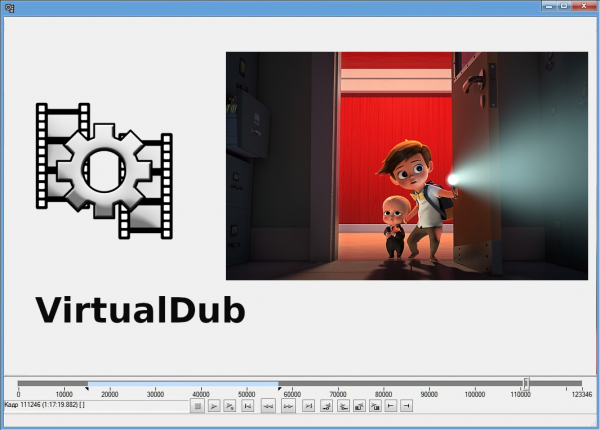Jump to the end of the video
The height and width of the screenshot is (430, 600).
click(x=308, y=406)
